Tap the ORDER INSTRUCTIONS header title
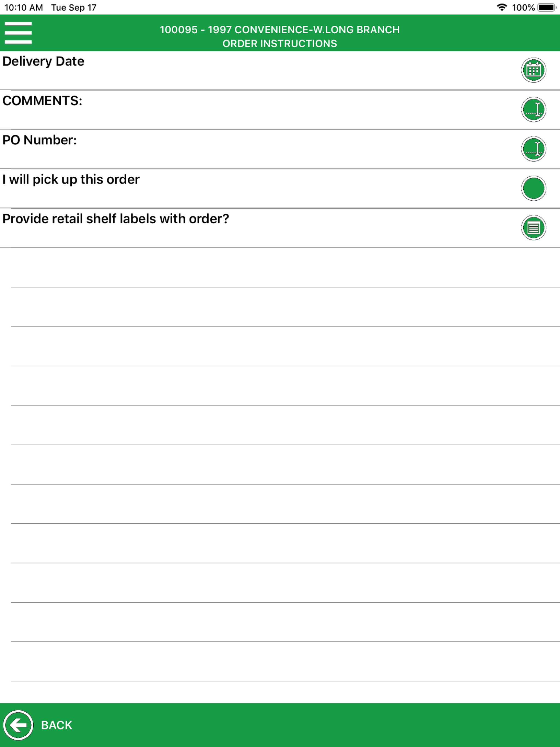This screenshot has width=560, height=747. pos(280,43)
